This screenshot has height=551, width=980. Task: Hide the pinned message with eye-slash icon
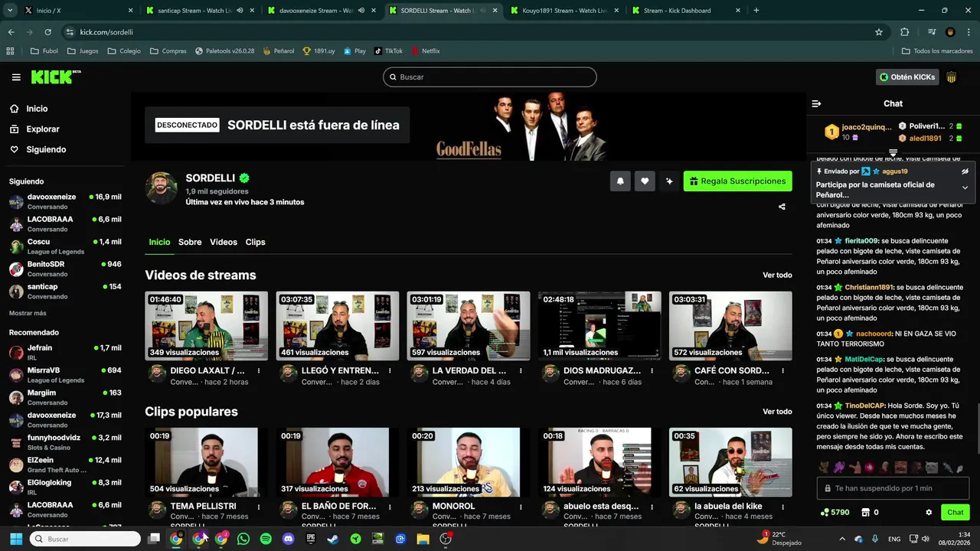[x=965, y=171]
